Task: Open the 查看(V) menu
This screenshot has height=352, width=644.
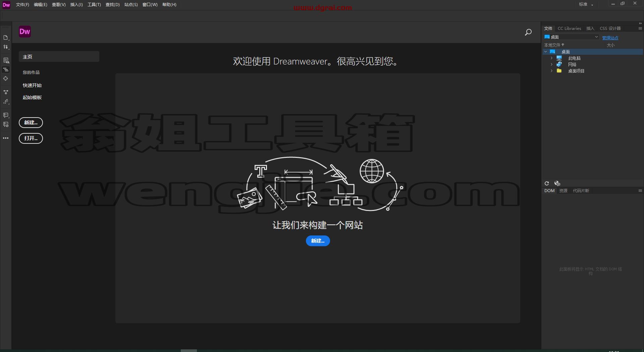Action: 59,5
